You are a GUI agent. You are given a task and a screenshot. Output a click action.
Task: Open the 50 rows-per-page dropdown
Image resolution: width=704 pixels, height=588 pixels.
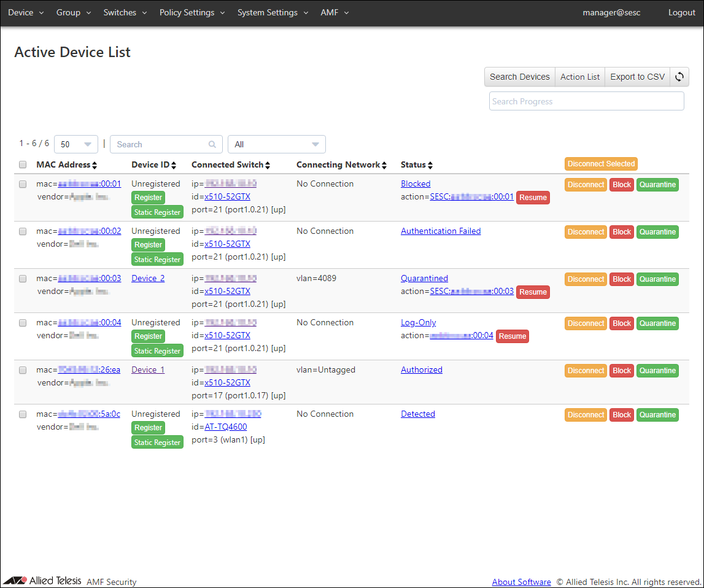coord(76,144)
